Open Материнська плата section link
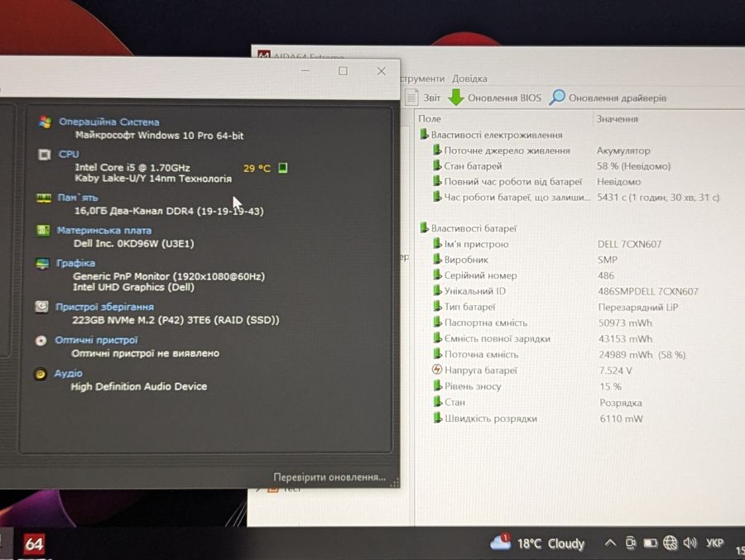The image size is (745, 560). [x=104, y=230]
